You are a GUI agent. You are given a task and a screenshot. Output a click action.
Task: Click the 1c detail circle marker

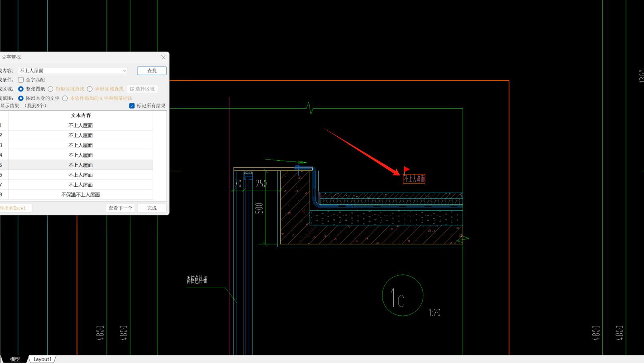coord(402,295)
